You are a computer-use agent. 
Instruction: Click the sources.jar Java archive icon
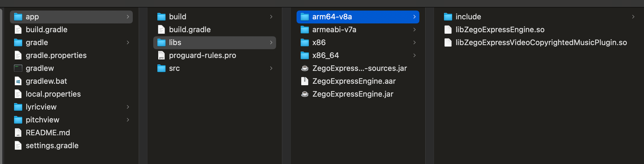coord(305,68)
